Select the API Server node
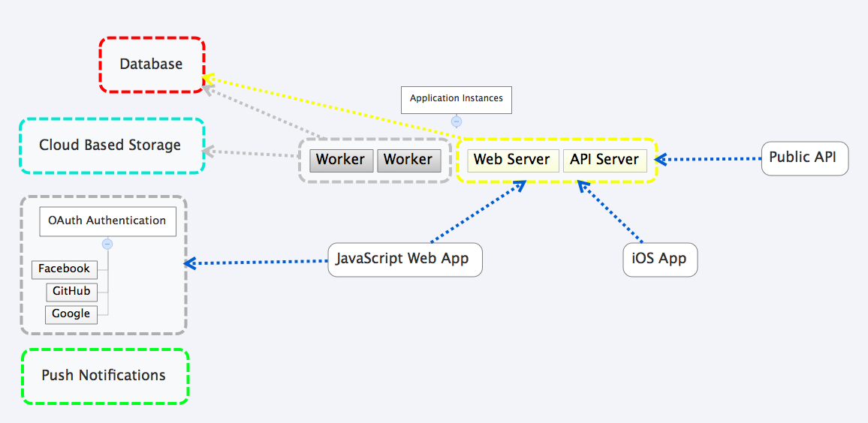The image size is (868, 423). point(604,160)
